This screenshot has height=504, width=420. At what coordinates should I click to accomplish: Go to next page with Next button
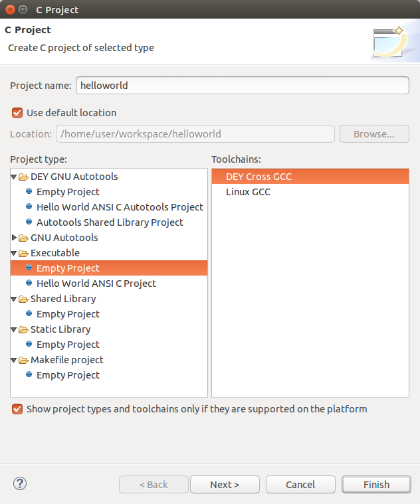coord(225,485)
